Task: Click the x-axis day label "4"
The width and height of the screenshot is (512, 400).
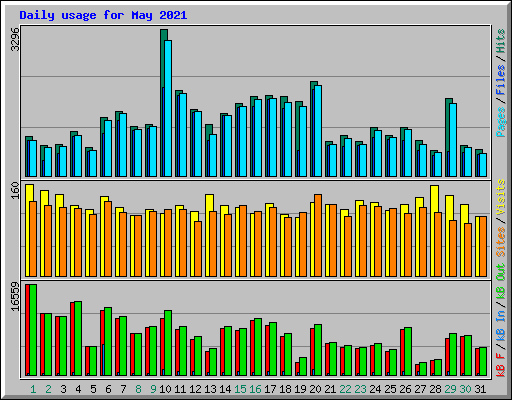Action: pyautogui.click(x=78, y=389)
